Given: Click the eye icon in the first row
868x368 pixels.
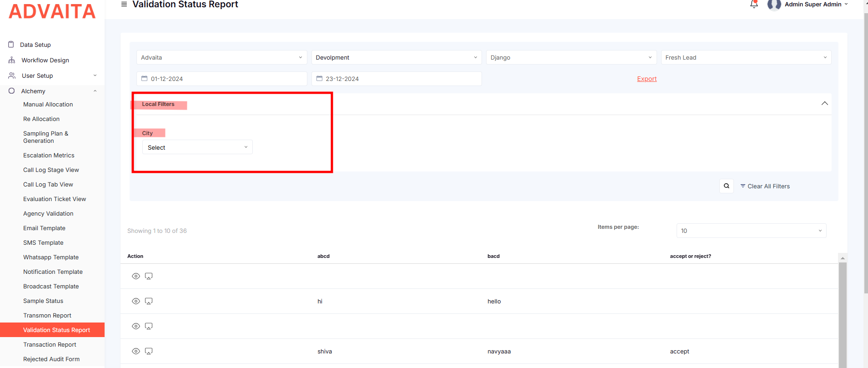Looking at the screenshot, I should tap(135, 276).
